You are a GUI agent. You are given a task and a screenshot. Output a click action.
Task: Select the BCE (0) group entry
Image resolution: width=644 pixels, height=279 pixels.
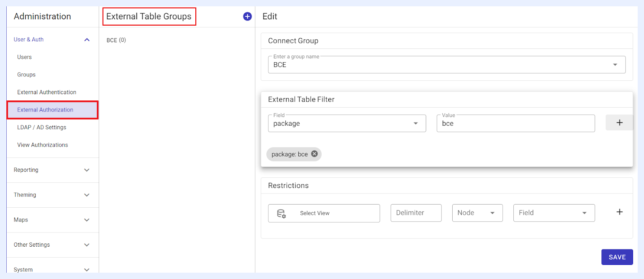(x=116, y=40)
